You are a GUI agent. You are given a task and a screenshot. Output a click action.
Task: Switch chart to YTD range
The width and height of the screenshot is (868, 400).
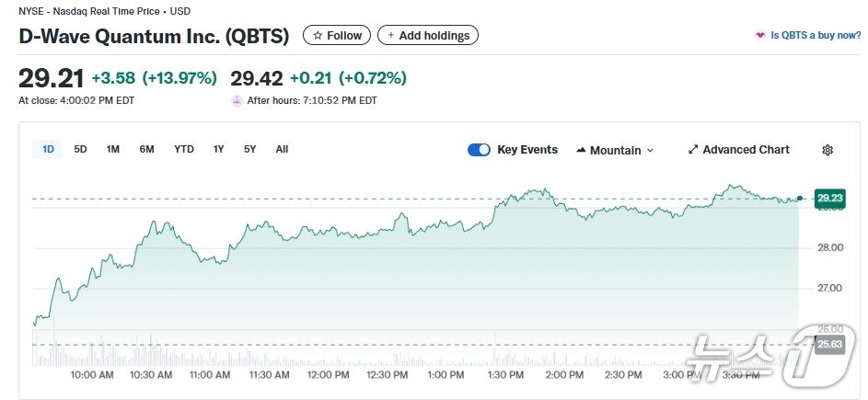point(184,149)
